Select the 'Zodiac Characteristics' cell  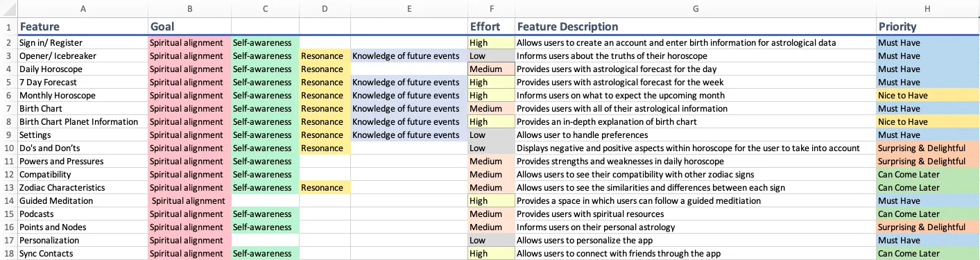pos(83,188)
